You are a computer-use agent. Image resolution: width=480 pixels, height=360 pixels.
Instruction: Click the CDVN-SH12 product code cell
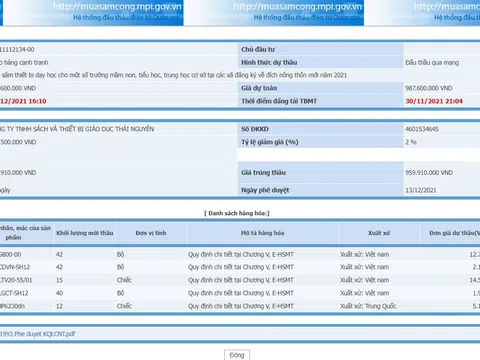tap(15, 267)
